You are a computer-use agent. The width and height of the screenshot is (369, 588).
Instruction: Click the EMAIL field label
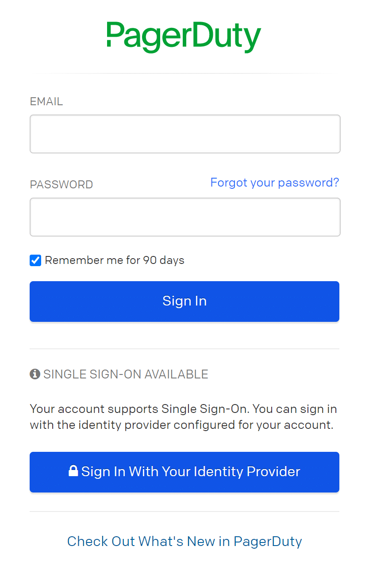click(x=46, y=102)
